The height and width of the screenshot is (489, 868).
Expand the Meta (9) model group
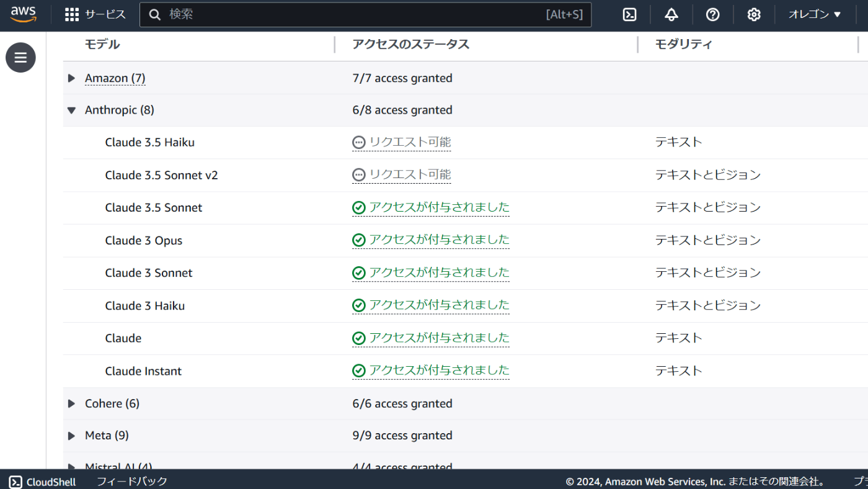(71, 436)
